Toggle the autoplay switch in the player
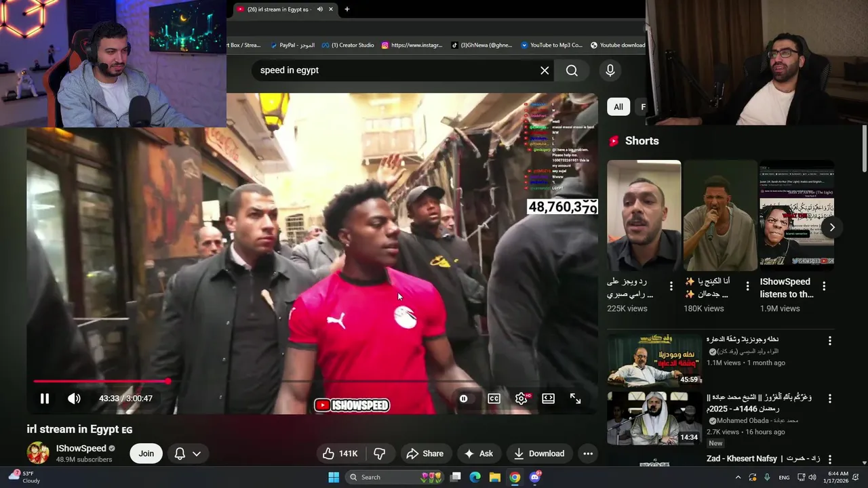The width and height of the screenshot is (868, 488). click(464, 399)
